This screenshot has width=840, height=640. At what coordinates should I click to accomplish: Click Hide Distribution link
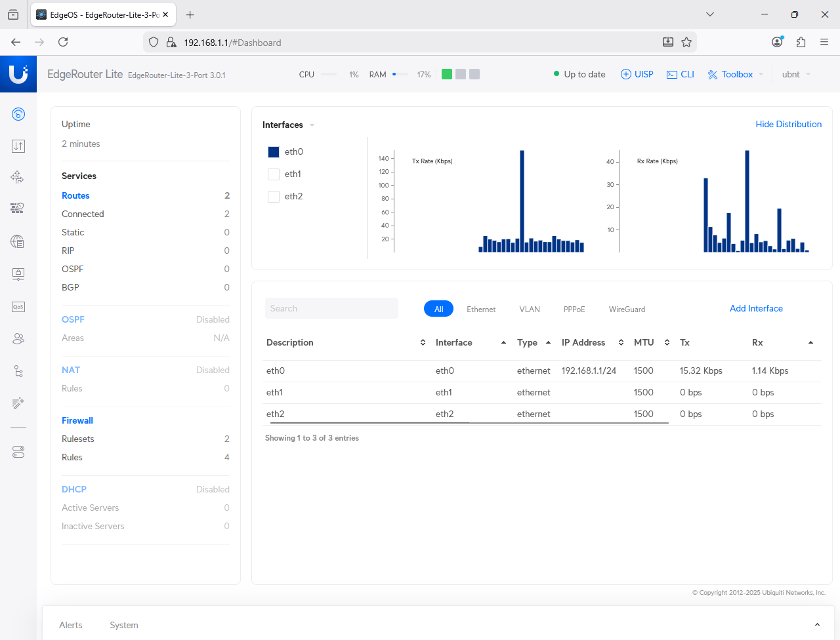tap(788, 125)
